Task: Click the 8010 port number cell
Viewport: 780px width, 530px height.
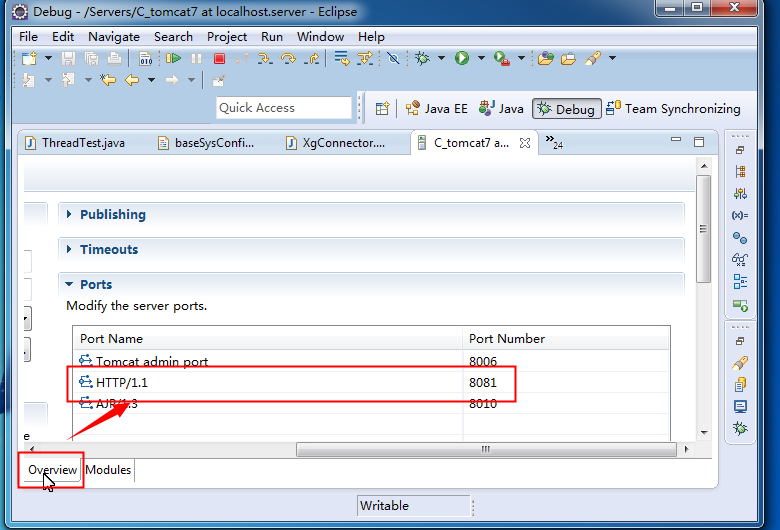Action: [x=483, y=404]
